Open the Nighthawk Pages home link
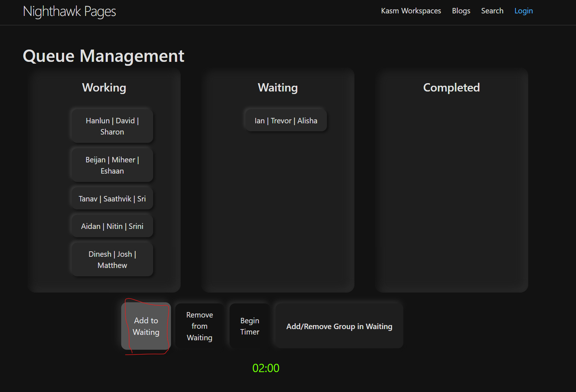Screen dimensions: 576x392 pyautogui.click(x=70, y=11)
